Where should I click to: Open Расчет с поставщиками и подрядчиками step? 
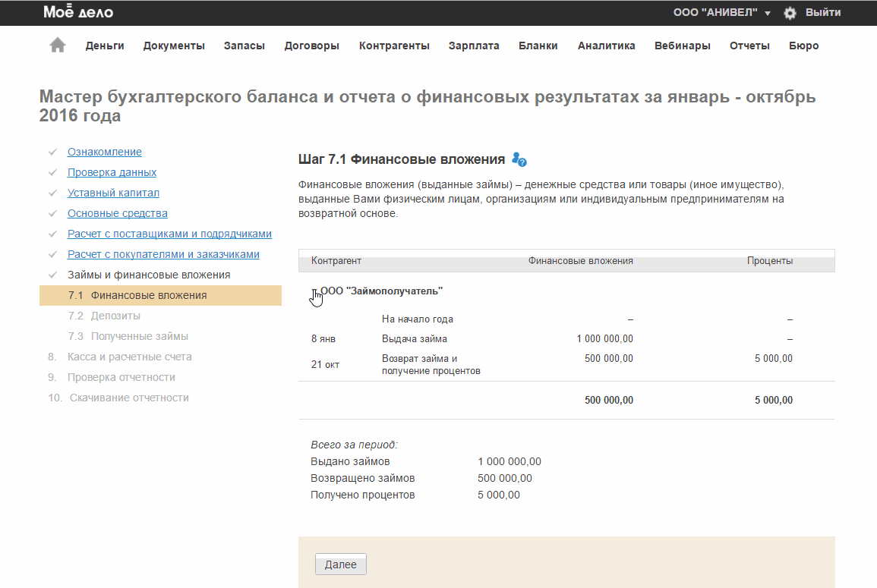169,234
